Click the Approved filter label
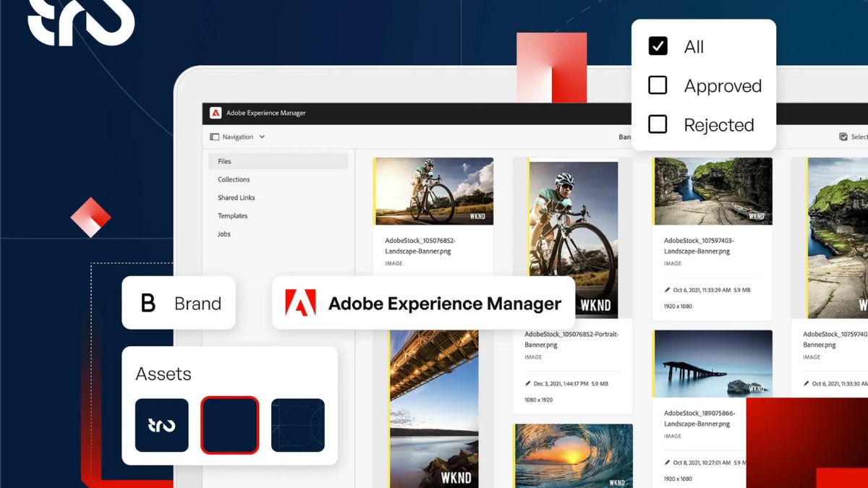Screen dimensions: 868x488 pyautogui.click(x=723, y=86)
